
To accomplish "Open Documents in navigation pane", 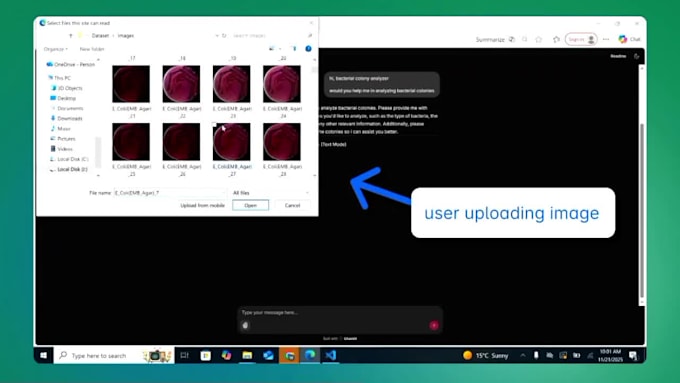I will 67,108.
